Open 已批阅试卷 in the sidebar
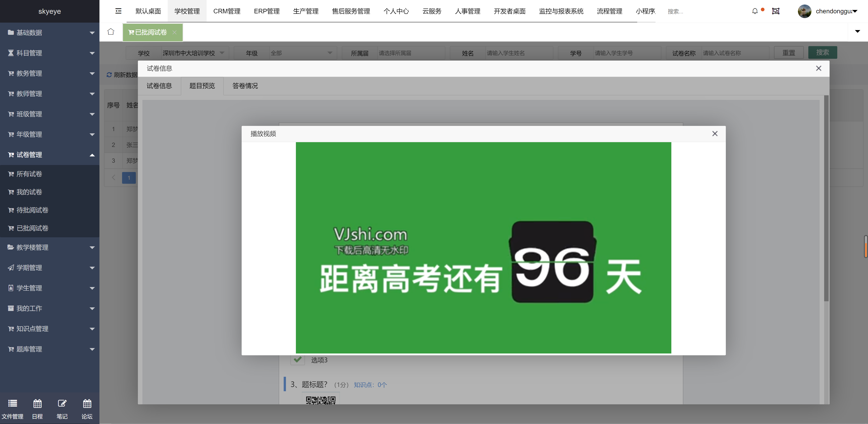This screenshot has height=424, width=868. [50, 228]
